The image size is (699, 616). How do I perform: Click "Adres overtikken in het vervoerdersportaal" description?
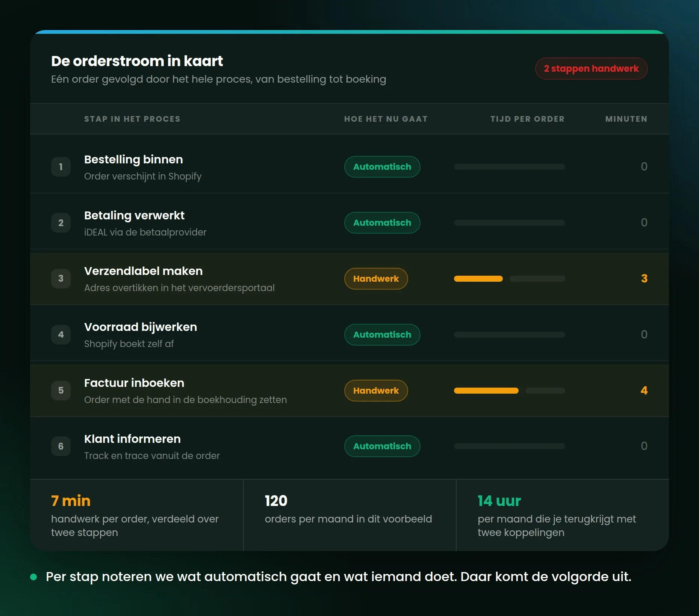click(x=179, y=288)
